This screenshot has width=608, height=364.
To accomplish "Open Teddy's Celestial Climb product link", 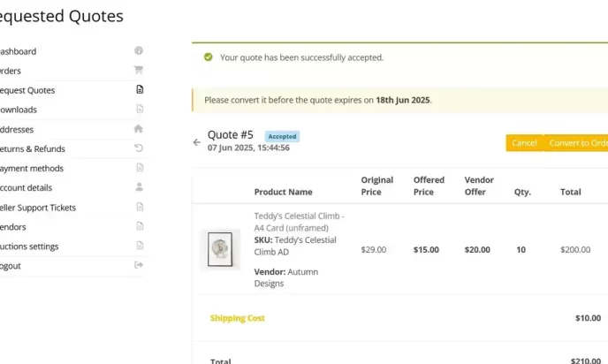I will (x=299, y=222).
